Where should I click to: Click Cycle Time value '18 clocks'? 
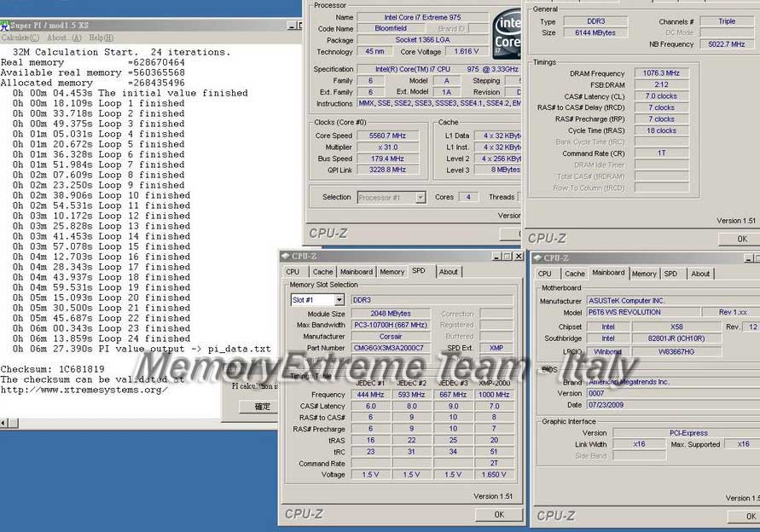[x=662, y=130]
